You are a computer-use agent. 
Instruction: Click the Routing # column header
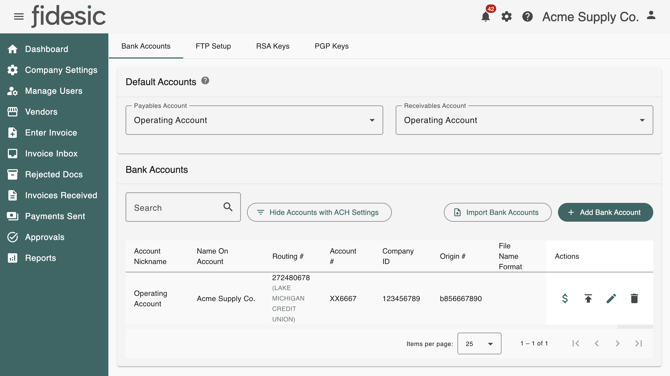pyautogui.click(x=288, y=256)
